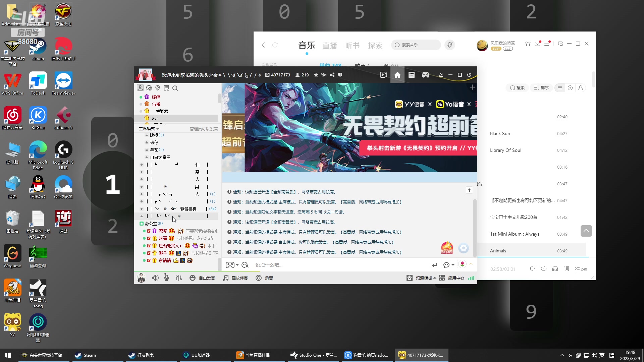
Task: Open the 排序 sort dropdown in KuGou playlist
Action: click(x=541, y=88)
